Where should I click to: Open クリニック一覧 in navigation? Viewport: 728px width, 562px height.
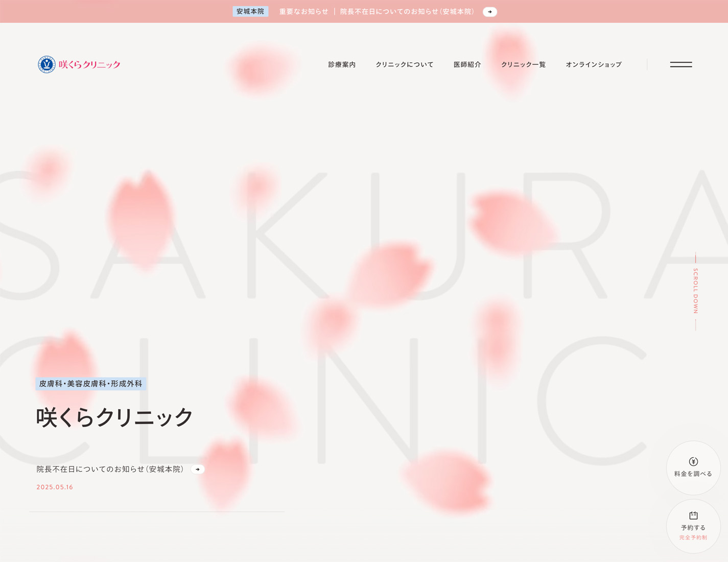[x=523, y=64]
